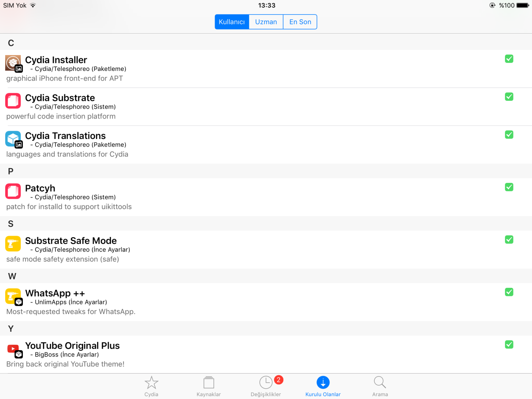Tap 'graphical iPhone front-end for APT' description
Image resolution: width=532 pixels, height=399 pixels.
pyautogui.click(x=65, y=78)
